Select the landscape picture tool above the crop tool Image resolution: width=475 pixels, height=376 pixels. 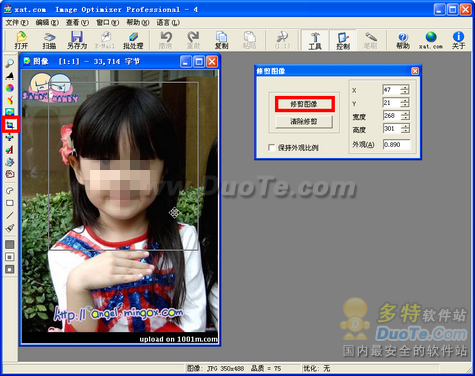coord(10,112)
